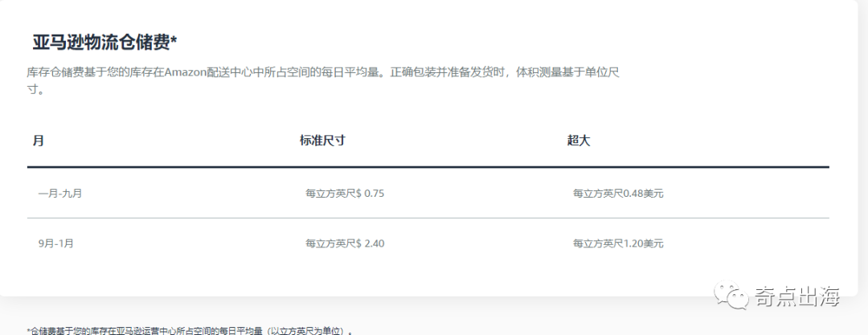Select the 超大 column header

[579, 141]
